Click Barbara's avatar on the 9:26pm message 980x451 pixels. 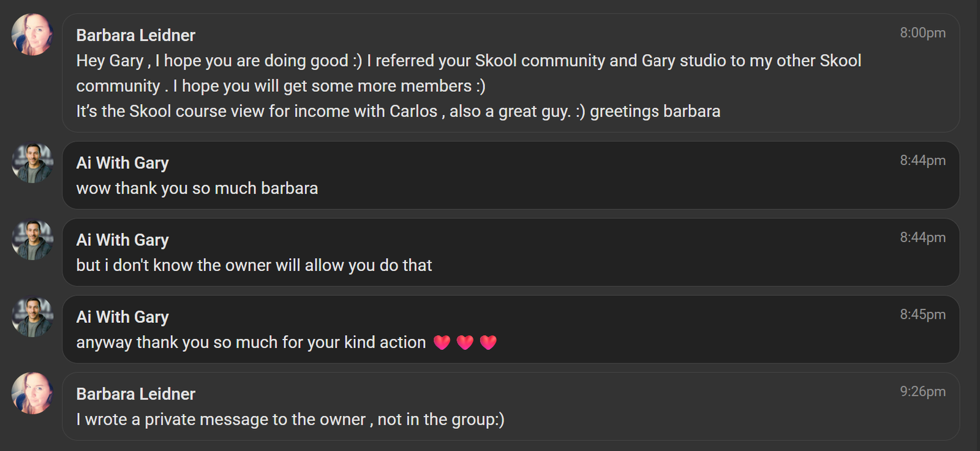click(32, 393)
